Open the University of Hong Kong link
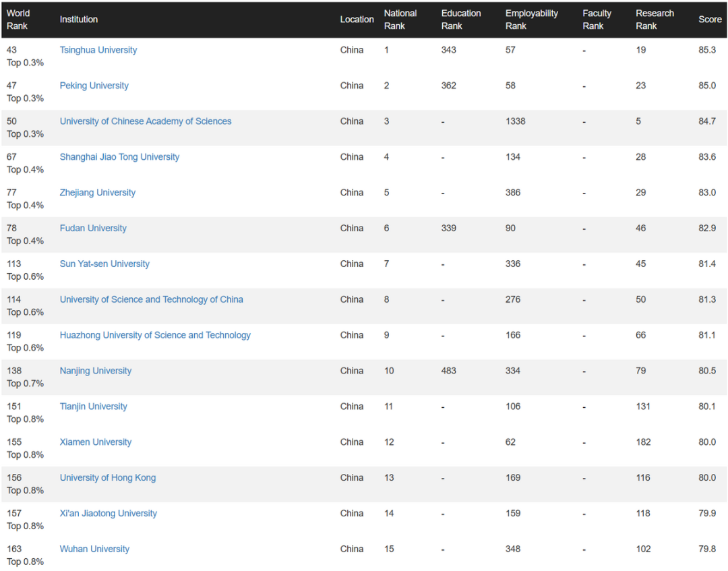728x571 pixels. 108,478
